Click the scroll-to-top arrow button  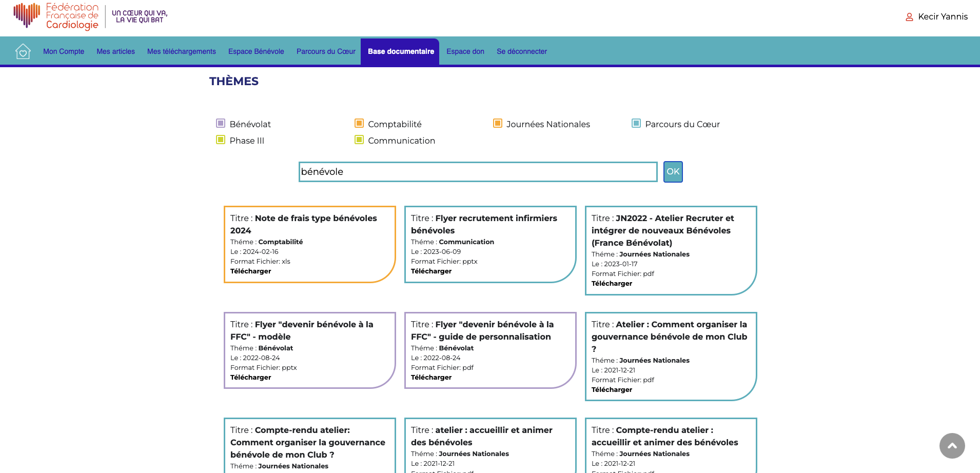[952, 446]
